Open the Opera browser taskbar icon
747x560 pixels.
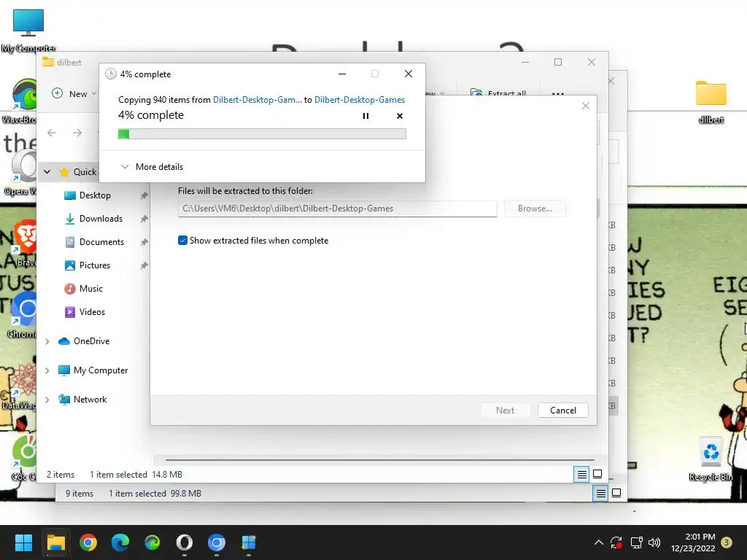tap(185, 542)
